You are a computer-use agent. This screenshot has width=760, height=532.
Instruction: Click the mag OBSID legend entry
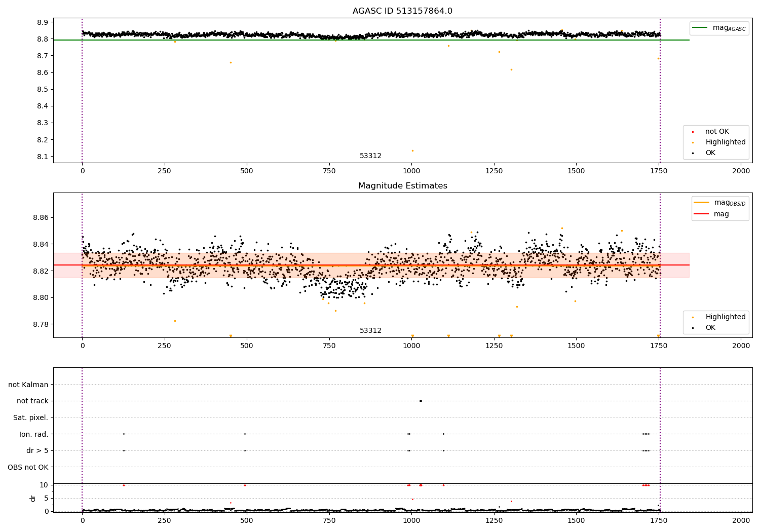point(720,203)
